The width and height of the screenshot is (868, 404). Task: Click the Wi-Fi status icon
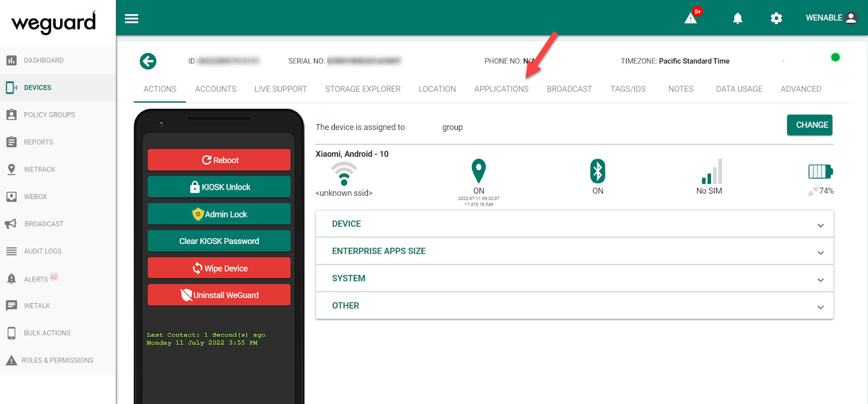pos(344,174)
